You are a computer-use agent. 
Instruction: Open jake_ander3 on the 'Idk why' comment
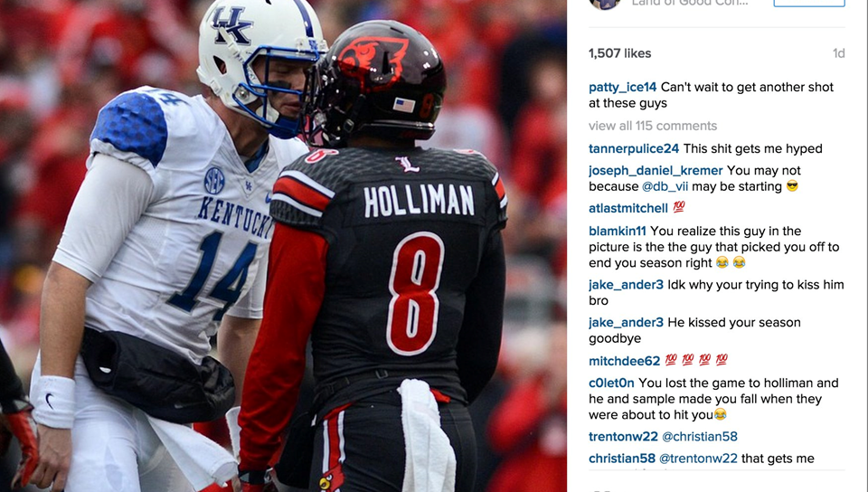pyautogui.click(x=626, y=285)
